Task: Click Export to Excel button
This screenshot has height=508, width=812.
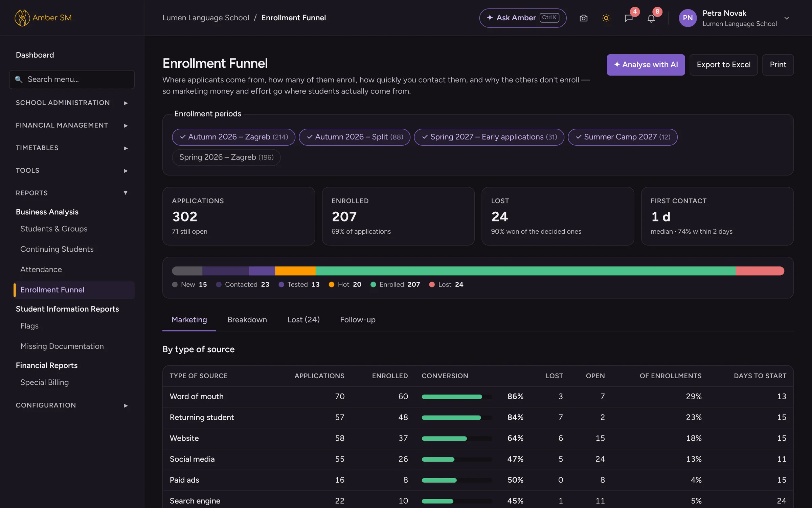Action: coord(723,65)
